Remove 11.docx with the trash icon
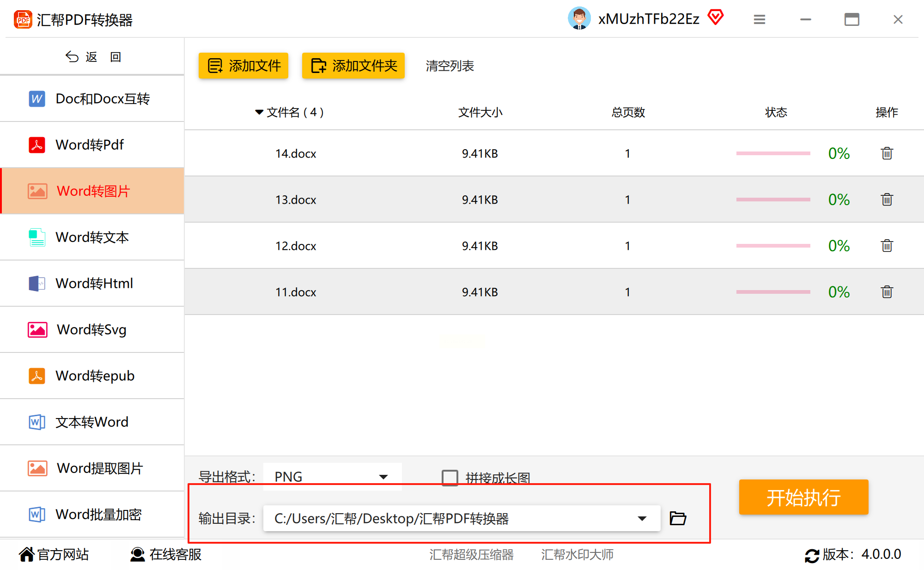 (x=887, y=292)
